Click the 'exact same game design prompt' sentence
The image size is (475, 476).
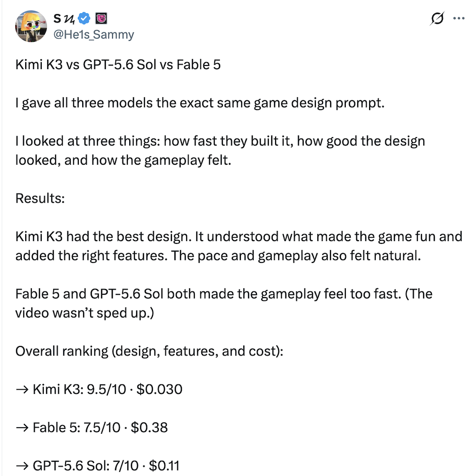pyautogui.click(x=200, y=103)
